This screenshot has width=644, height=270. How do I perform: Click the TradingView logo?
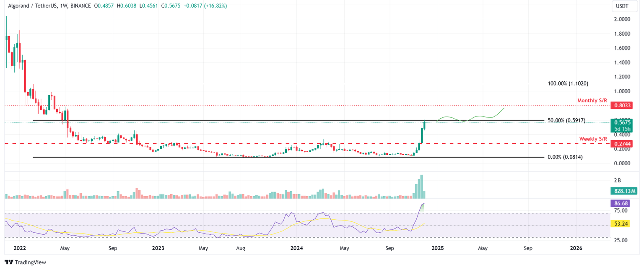pos(26,262)
